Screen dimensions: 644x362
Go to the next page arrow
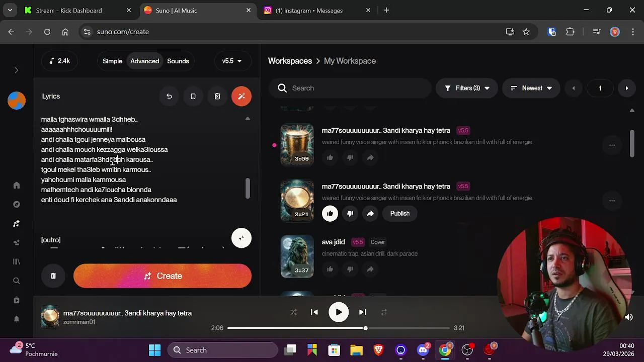click(626, 88)
